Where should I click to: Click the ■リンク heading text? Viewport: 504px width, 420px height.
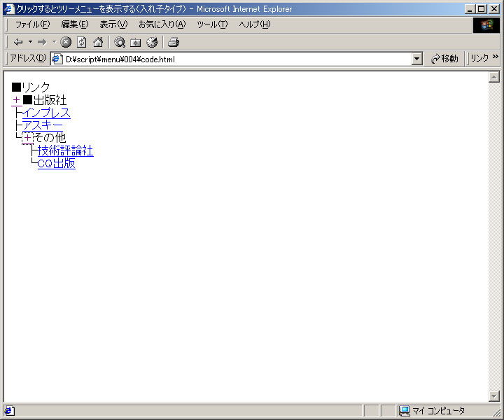[x=31, y=87]
